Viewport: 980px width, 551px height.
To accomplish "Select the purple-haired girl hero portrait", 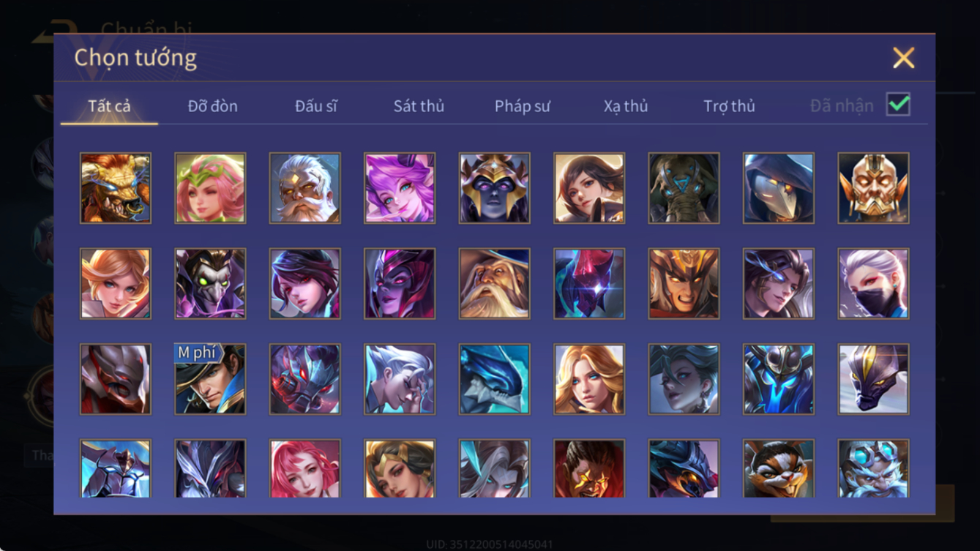I will (400, 188).
